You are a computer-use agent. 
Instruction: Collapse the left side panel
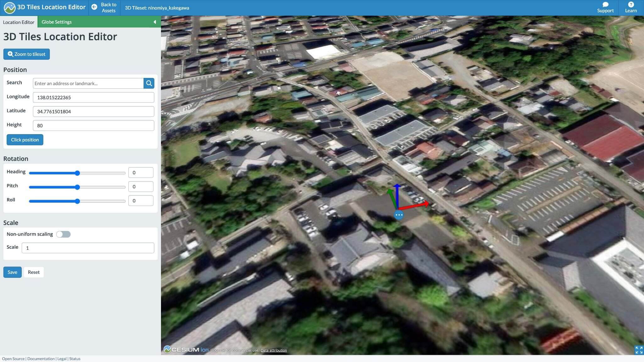(x=155, y=22)
